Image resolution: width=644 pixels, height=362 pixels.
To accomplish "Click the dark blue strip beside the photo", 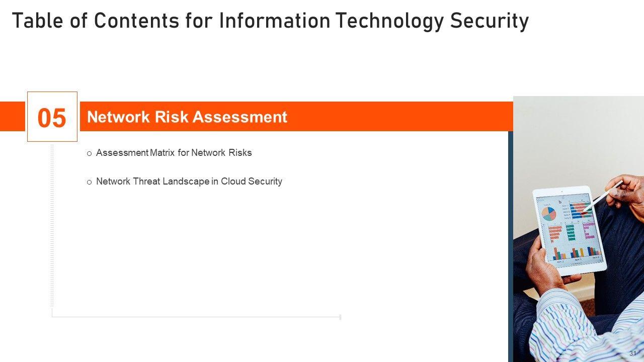I will (510, 246).
